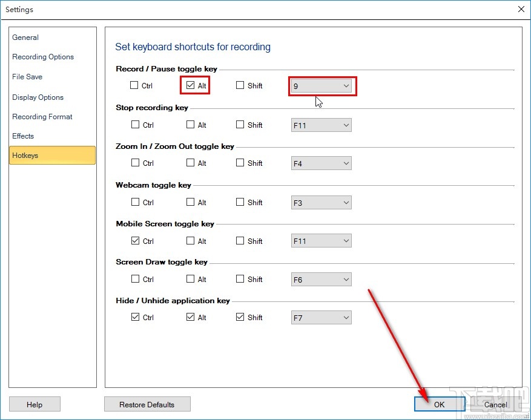Screen dimensions: 531x420
Task: Check Alt for Zoom In / Zoom Out key
Action: pos(190,163)
